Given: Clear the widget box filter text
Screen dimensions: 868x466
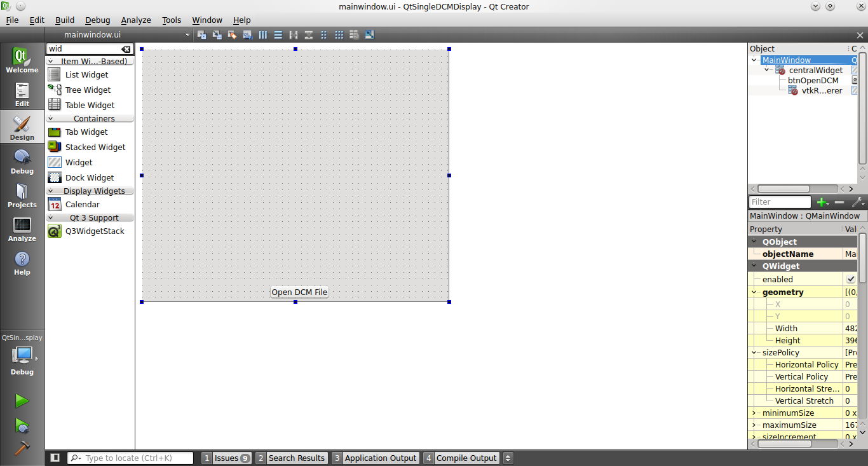Looking at the screenshot, I should (x=126, y=49).
